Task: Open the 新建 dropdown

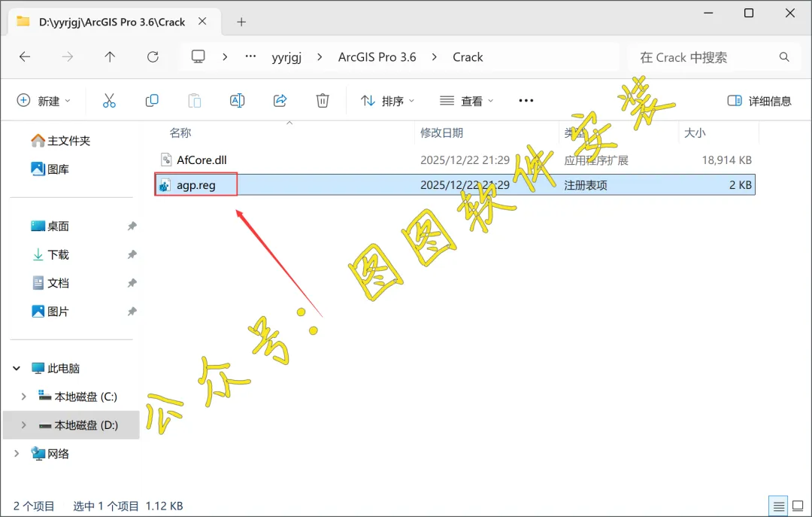Action: pyautogui.click(x=44, y=101)
